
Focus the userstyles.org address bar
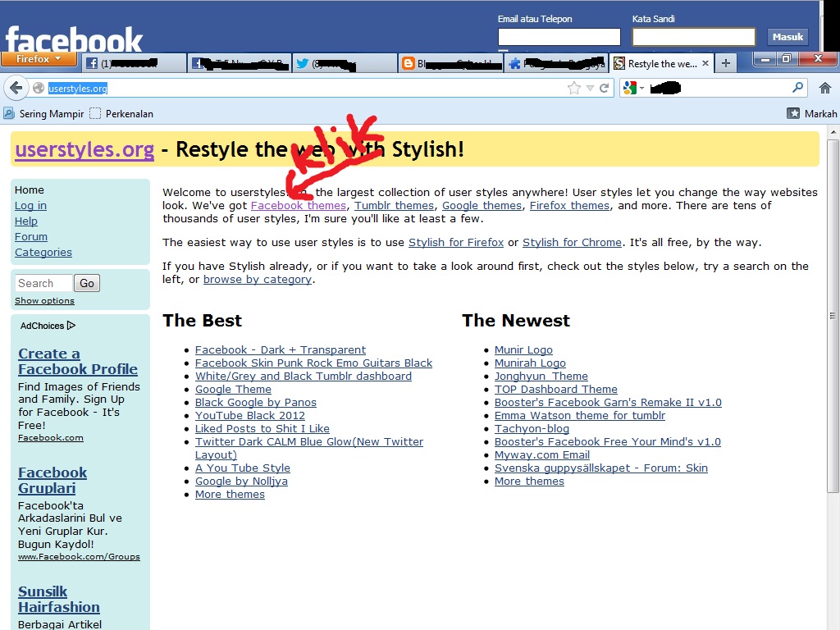(300, 88)
